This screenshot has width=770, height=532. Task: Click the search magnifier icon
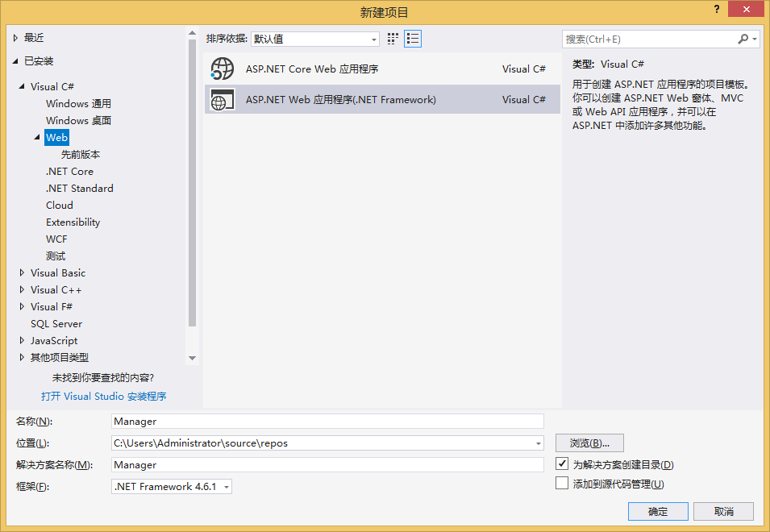pos(743,39)
